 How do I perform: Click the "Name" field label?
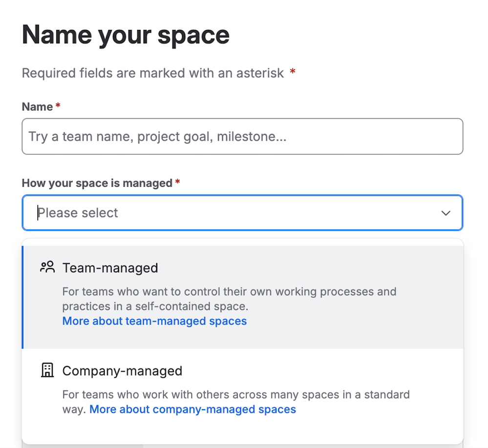[x=37, y=107]
